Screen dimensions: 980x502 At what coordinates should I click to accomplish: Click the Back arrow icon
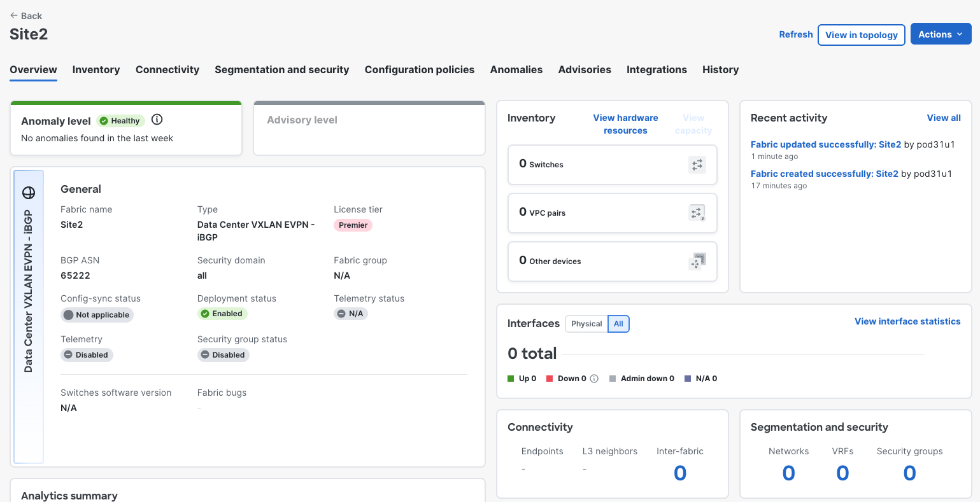click(x=14, y=16)
